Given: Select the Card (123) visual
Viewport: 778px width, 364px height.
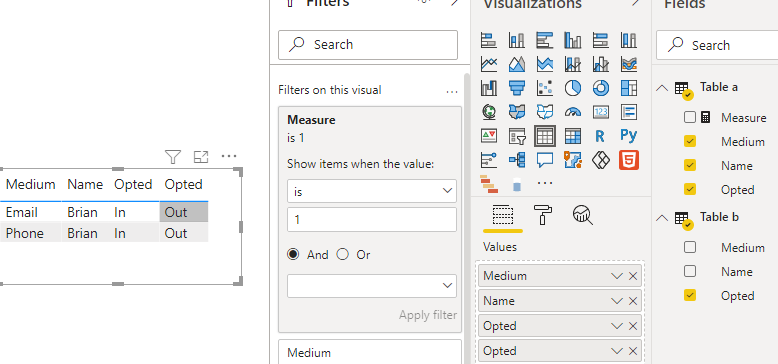Looking at the screenshot, I should 601,112.
